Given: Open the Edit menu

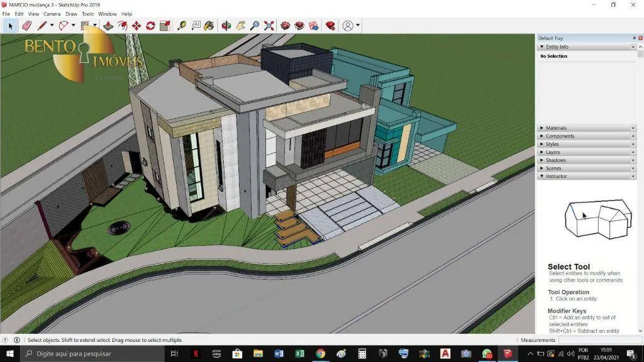Looking at the screenshot, I should (19, 14).
